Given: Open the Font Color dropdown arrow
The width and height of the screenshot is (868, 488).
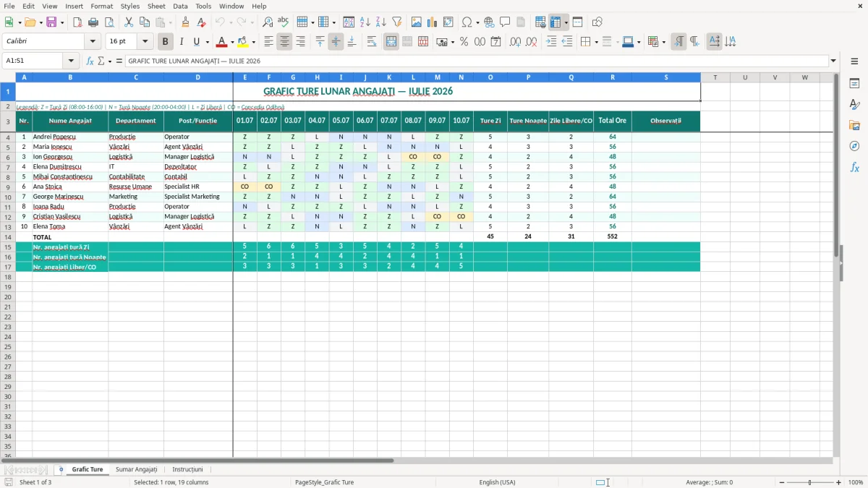Looking at the screenshot, I should pos(232,42).
